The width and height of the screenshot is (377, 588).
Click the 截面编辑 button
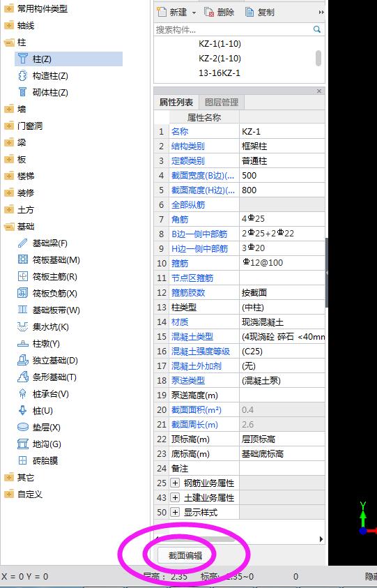[x=185, y=555]
